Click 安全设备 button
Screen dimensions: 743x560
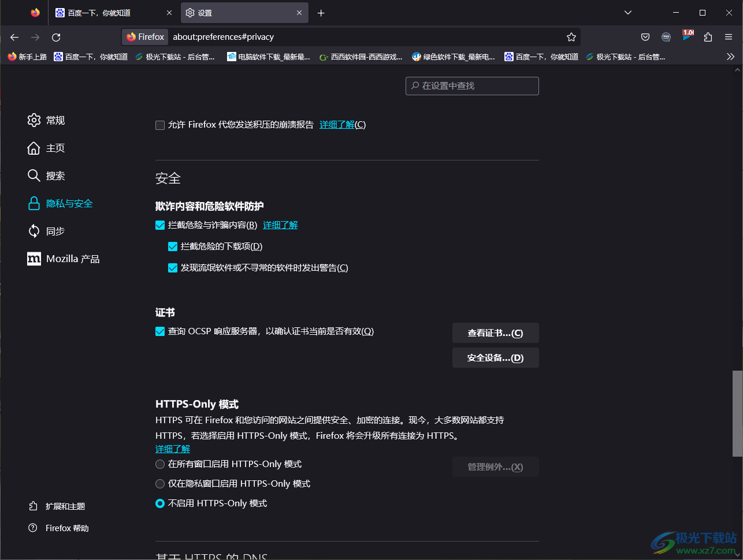click(495, 358)
